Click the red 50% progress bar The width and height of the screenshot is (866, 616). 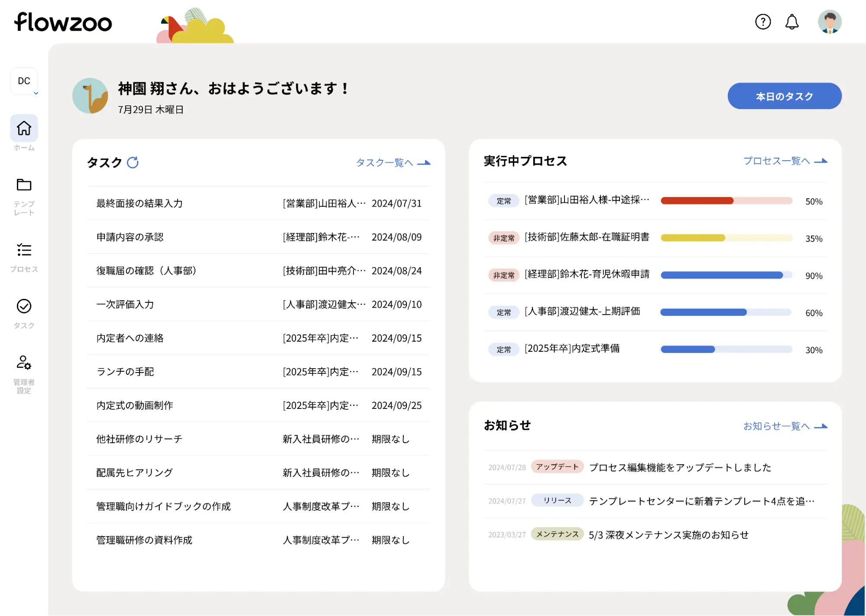pos(727,201)
